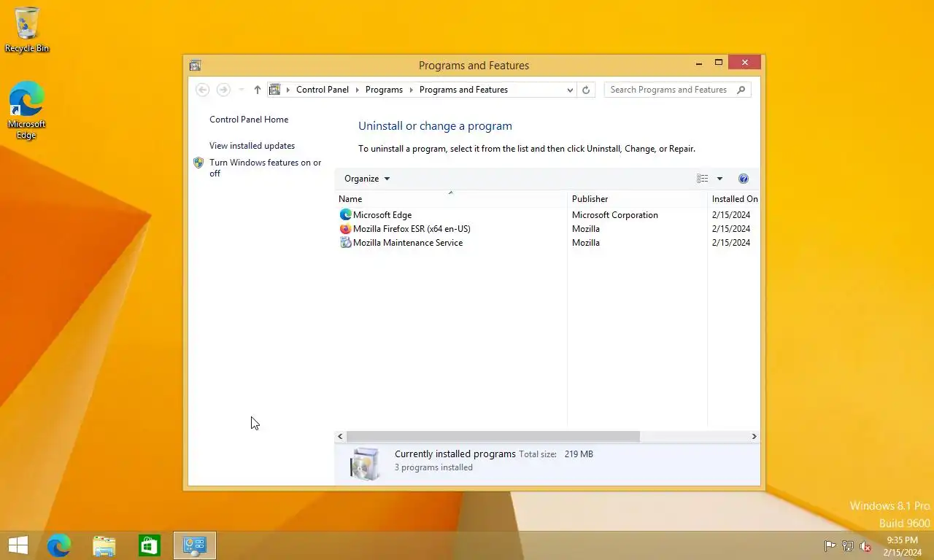Click the network icon in system tray
This screenshot has height=560, width=934.
coord(848,546)
